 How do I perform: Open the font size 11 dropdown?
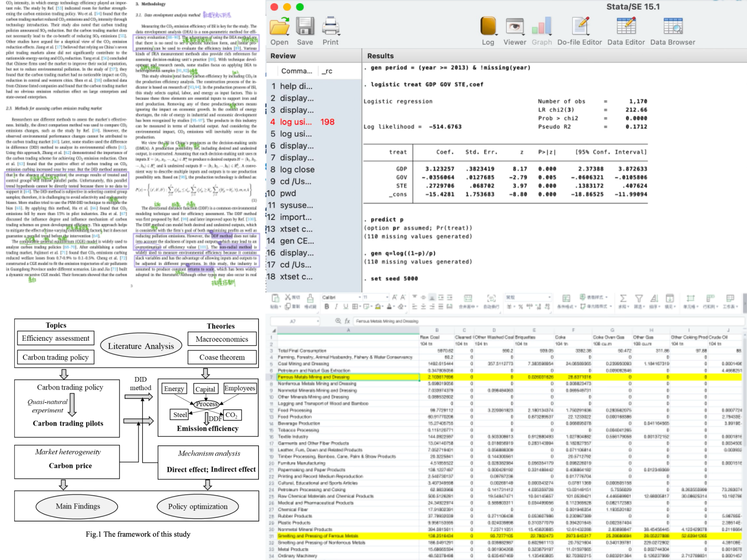tap(387, 297)
